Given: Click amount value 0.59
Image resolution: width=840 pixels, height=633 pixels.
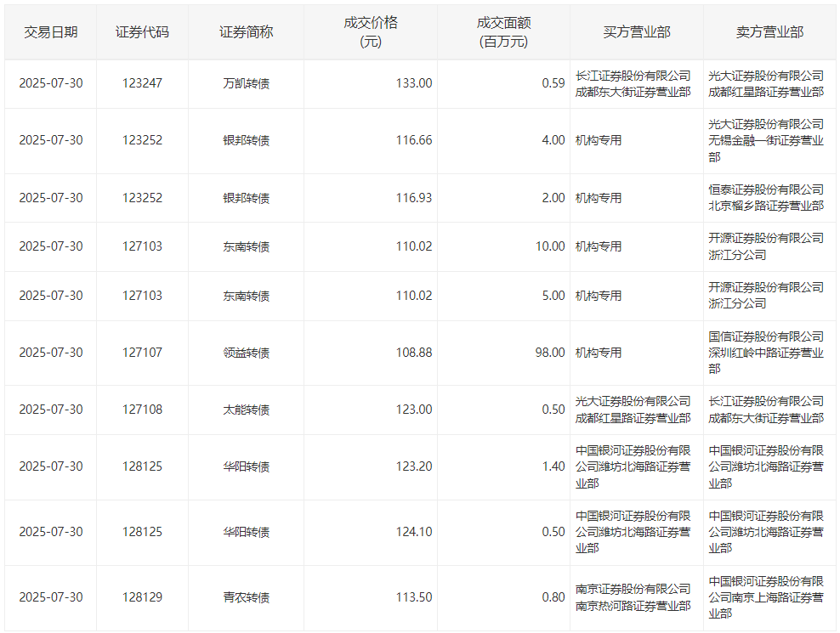Looking at the screenshot, I should tap(553, 83).
